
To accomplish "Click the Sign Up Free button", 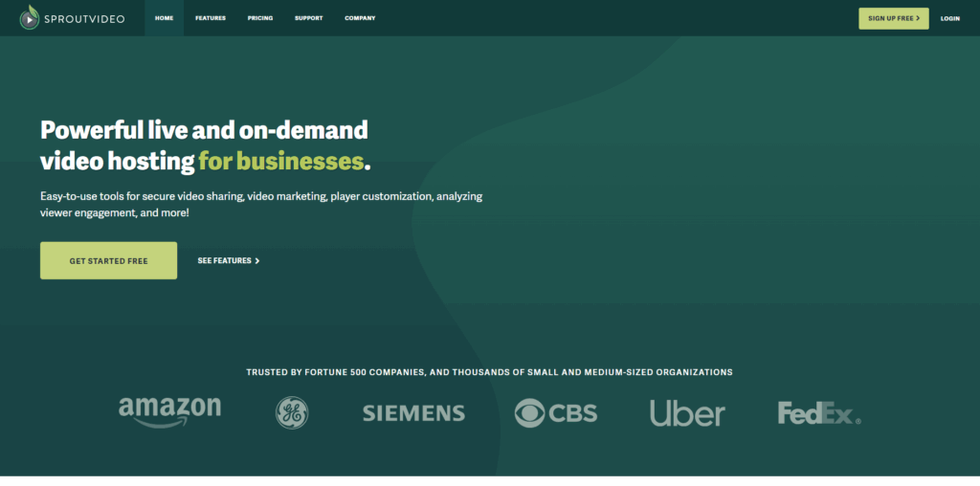I will (894, 18).
